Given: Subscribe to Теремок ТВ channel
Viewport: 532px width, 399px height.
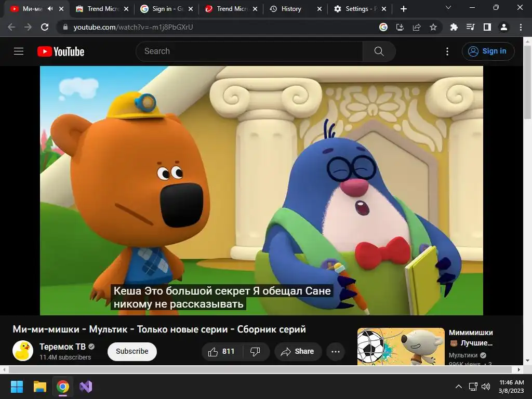Looking at the screenshot, I should click(x=132, y=352).
